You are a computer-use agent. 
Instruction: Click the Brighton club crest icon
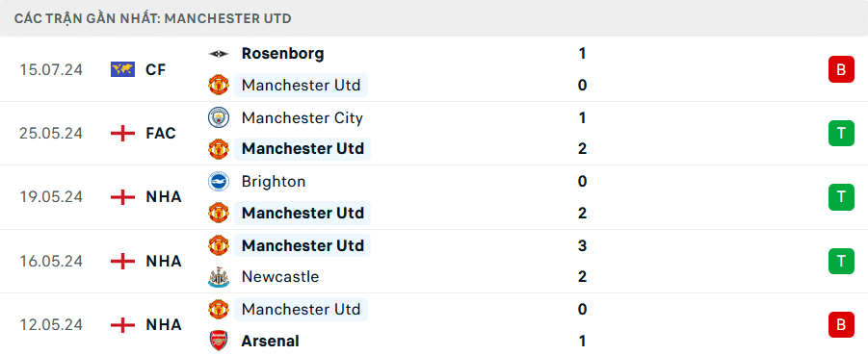point(218,182)
